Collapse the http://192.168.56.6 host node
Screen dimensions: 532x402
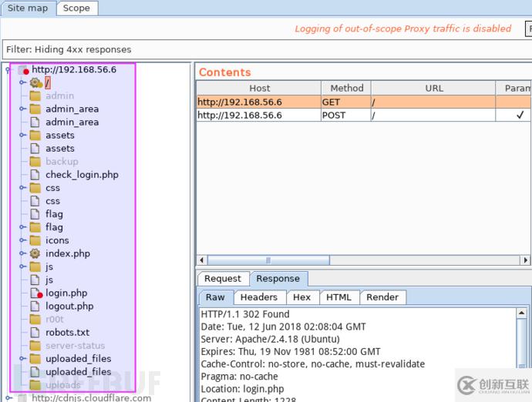click(x=8, y=69)
